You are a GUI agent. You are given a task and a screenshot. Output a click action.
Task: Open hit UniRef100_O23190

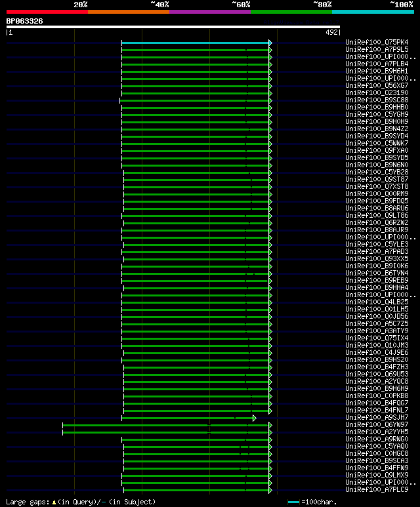pos(377,92)
